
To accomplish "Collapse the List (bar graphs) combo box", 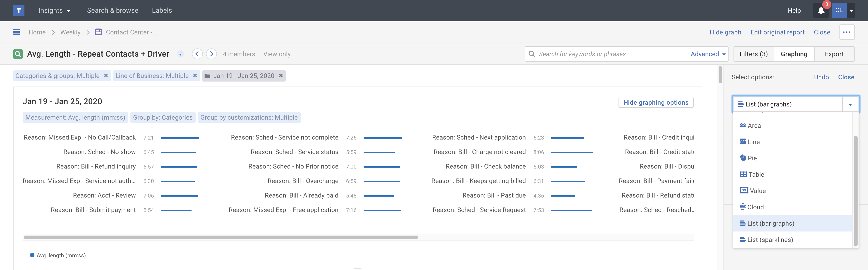I will point(850,104).
